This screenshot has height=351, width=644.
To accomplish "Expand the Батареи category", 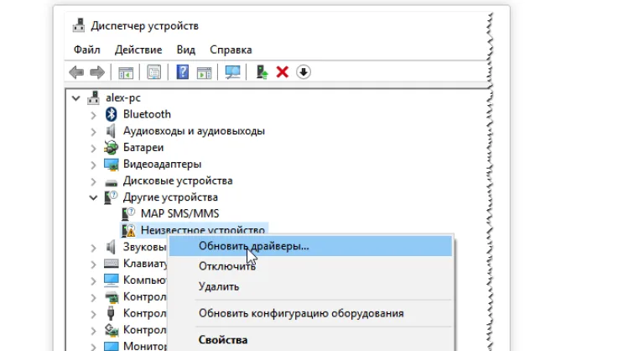I will pyautogui.click(x=93, y=148).
